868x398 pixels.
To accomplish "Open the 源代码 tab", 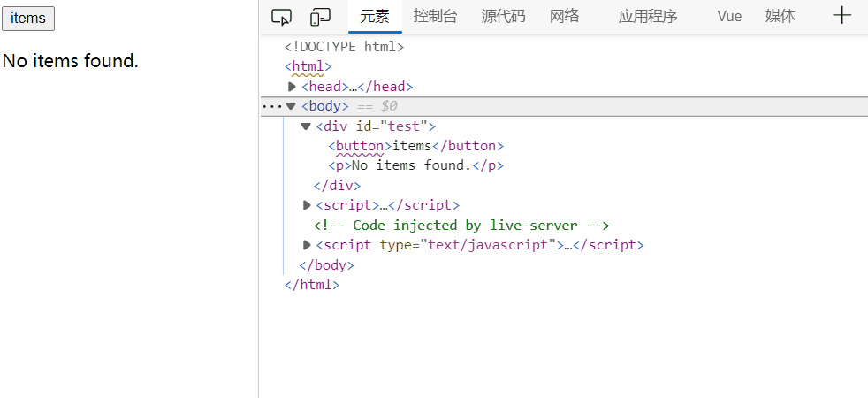I will 503,17.
